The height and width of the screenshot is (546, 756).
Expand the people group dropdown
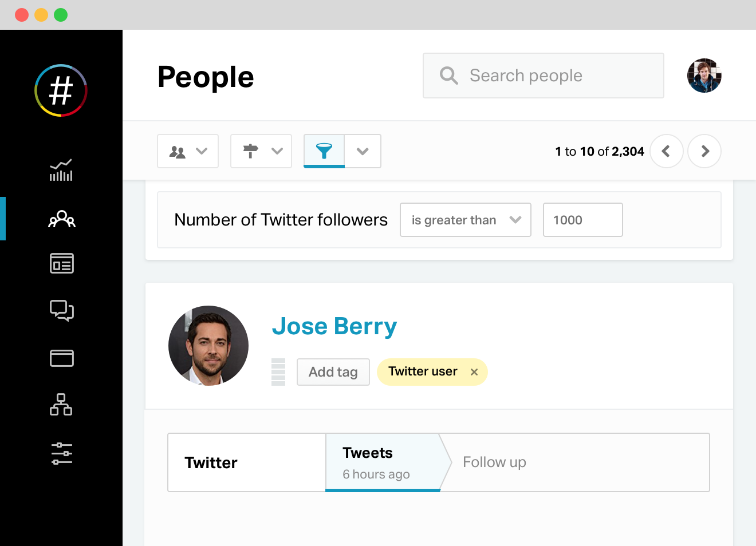pos(188,151)
